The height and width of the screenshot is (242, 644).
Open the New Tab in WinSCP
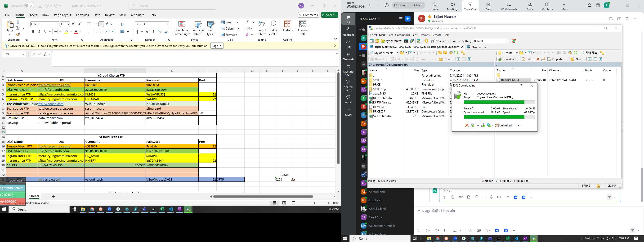pyautogui.click(x=476, y=47)
